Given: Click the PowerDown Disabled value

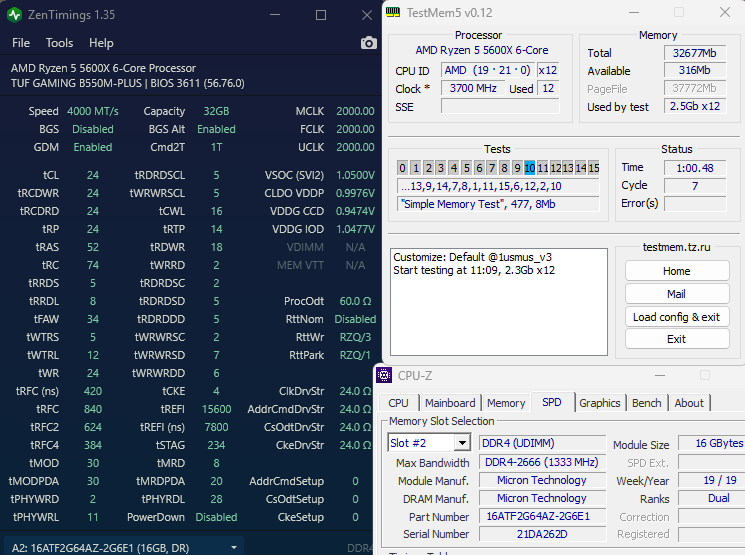Looking at the screenshot, I should click(216, 517).
